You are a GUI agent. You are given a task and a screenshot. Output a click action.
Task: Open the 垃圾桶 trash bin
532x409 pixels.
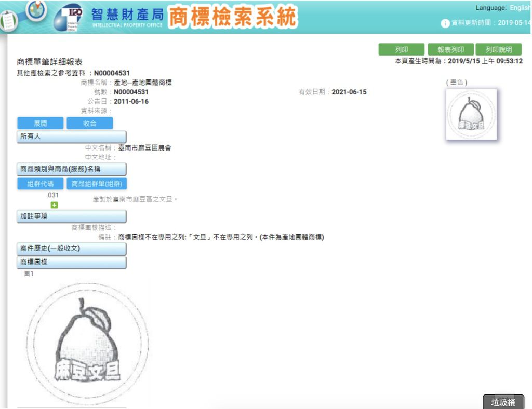click(503, 402)
